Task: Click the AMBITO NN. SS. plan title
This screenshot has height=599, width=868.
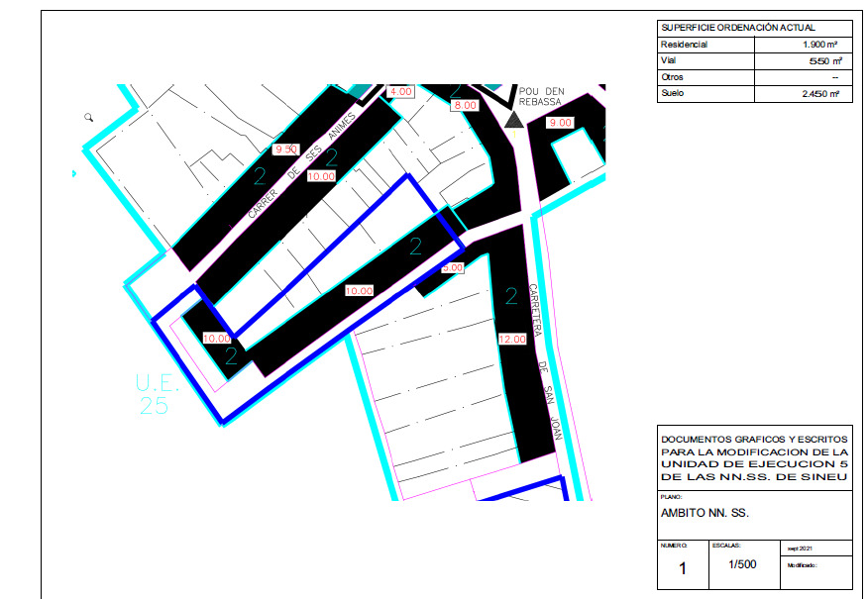Action: (705, 514)
